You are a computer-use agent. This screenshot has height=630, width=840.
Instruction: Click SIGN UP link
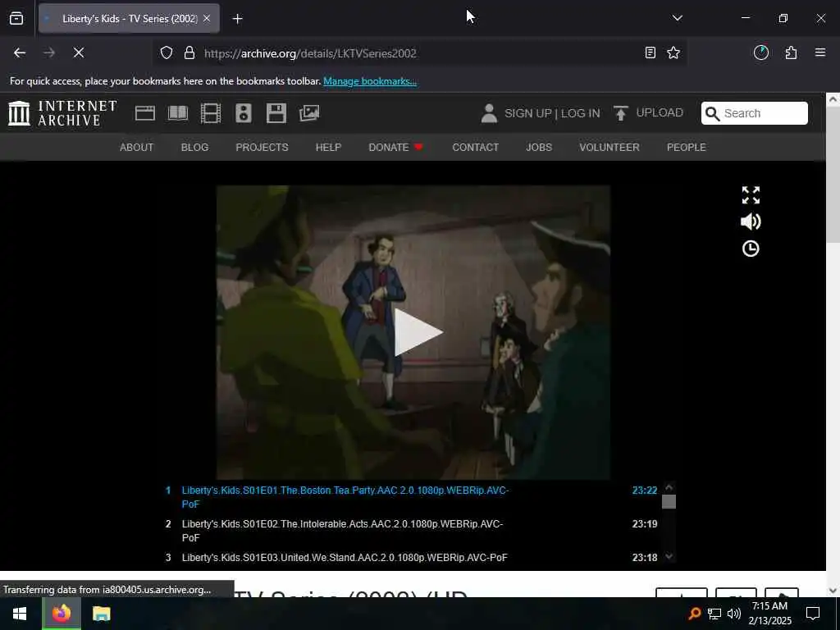click(x=527, y=113)
